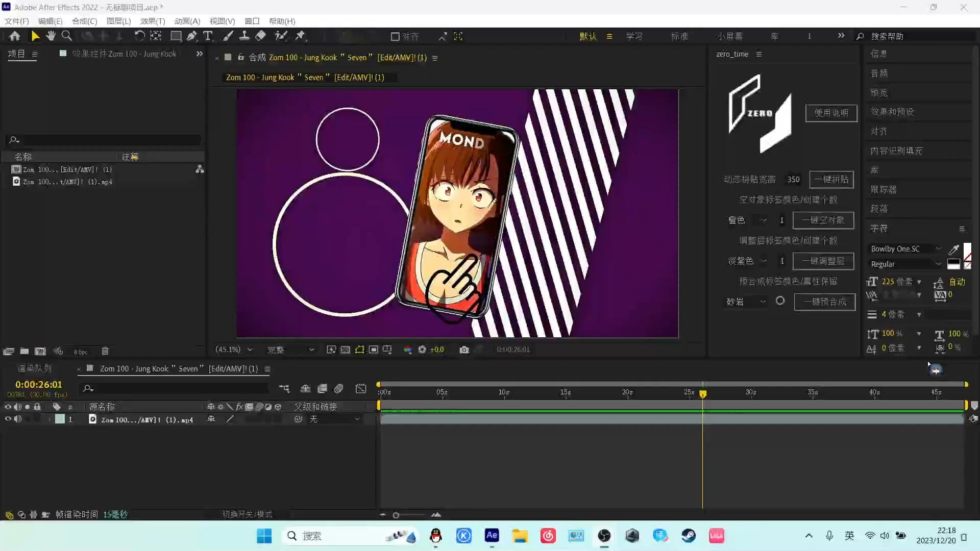Click the black/white default colors swatch
Image resolution: width=980 pixels, height=551 pixels.
953,264
